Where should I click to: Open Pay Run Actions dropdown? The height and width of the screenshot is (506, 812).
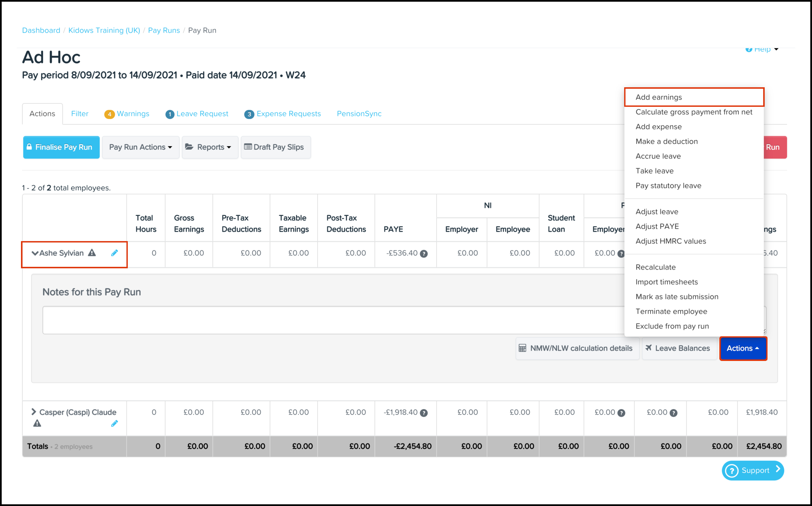point(141,147)
